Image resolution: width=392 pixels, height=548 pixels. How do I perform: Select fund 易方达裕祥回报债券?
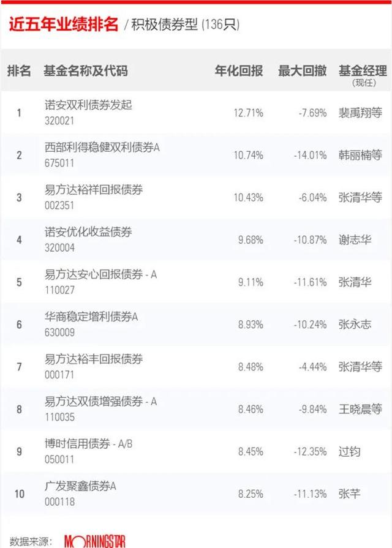(94, 189)
